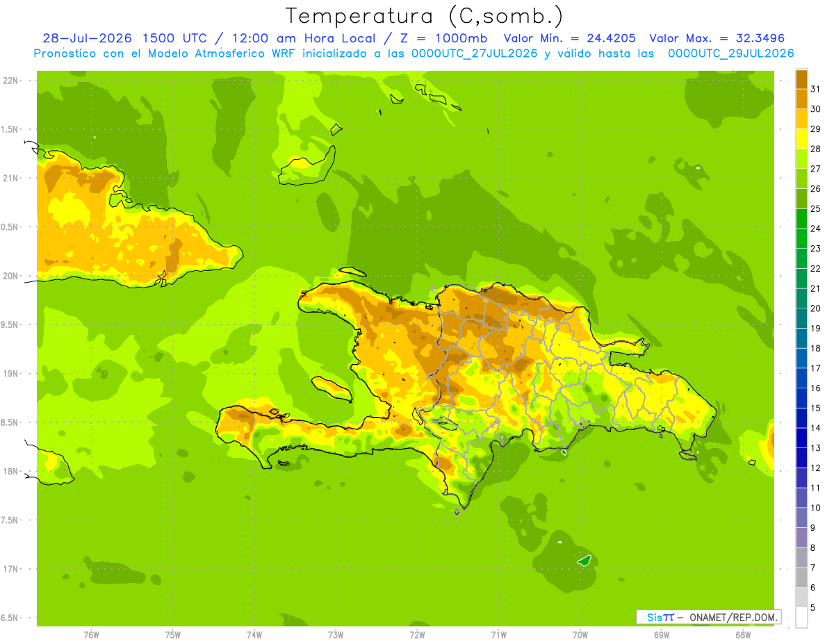Viewport: 834px width, 644px height.
Task: Click the date text "28-Jul-2026"
Action: tap(88, 38)
